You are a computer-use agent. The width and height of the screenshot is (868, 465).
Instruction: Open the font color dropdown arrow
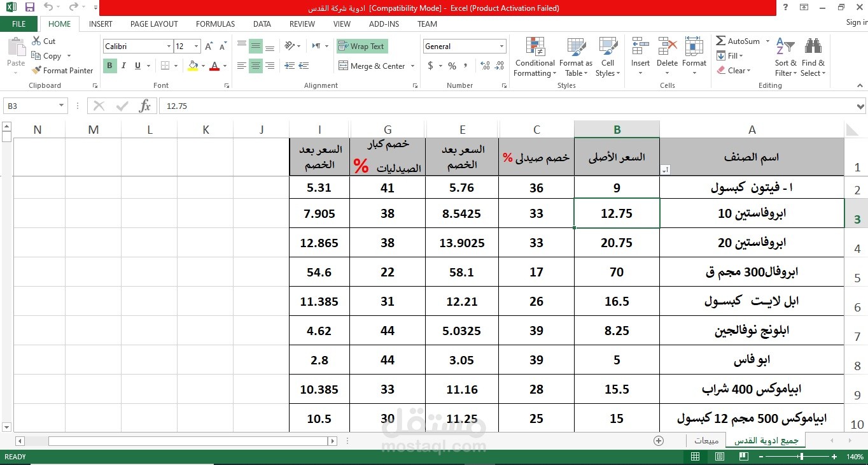pos(225,66)
